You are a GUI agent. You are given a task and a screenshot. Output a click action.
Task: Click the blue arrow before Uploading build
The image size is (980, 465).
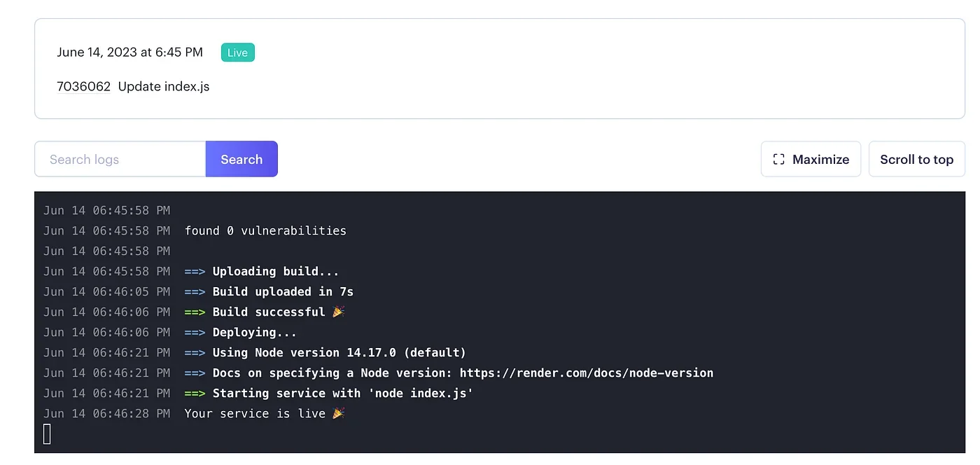coord(195,271)
